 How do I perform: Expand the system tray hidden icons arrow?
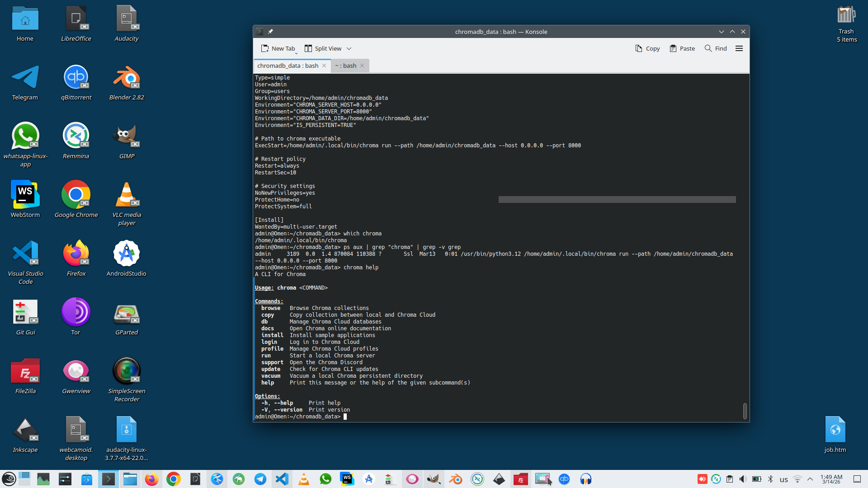[810, 479]
